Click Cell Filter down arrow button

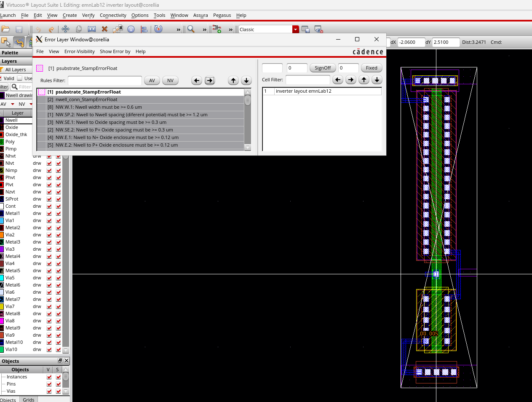[377, 80]
